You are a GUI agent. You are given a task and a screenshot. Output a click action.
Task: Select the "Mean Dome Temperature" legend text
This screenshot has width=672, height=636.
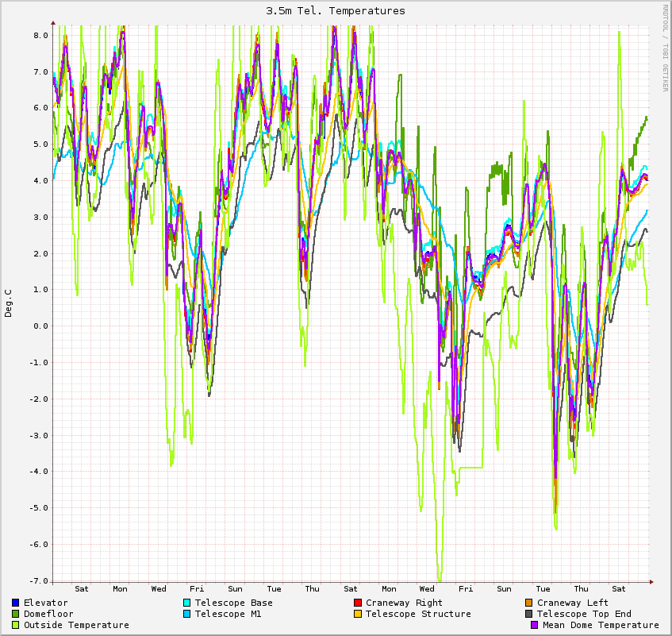tap(601, 625)
